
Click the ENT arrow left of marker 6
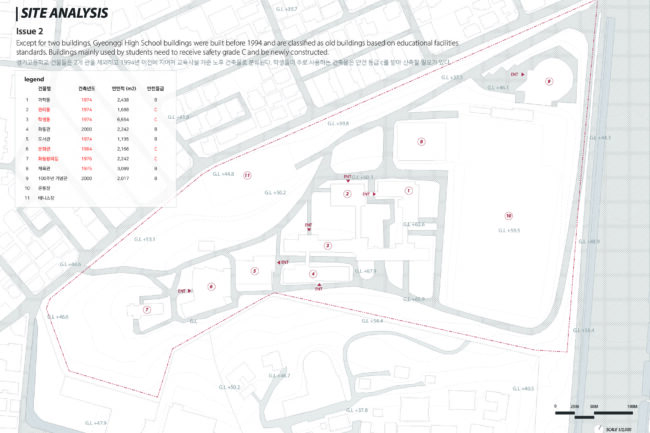pos(184,291)
